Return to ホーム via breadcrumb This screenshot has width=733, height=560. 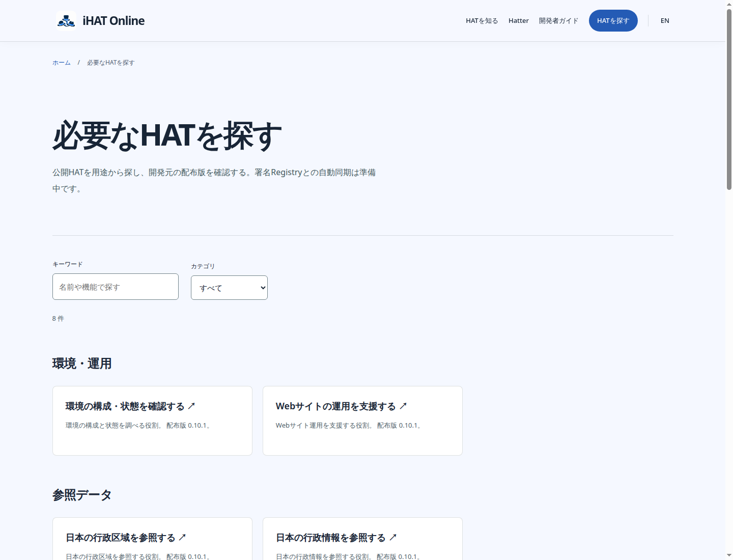(x=62, y=63)
